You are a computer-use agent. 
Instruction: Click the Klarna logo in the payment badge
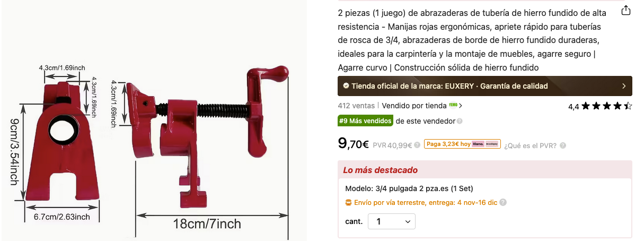click(478, 144)
